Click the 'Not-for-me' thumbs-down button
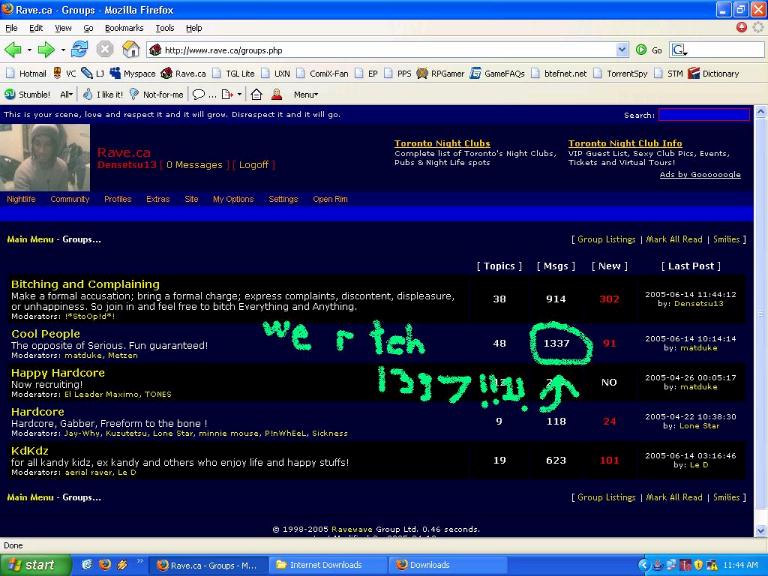This screenshot has height=576, width=768. tap(157, 95)
